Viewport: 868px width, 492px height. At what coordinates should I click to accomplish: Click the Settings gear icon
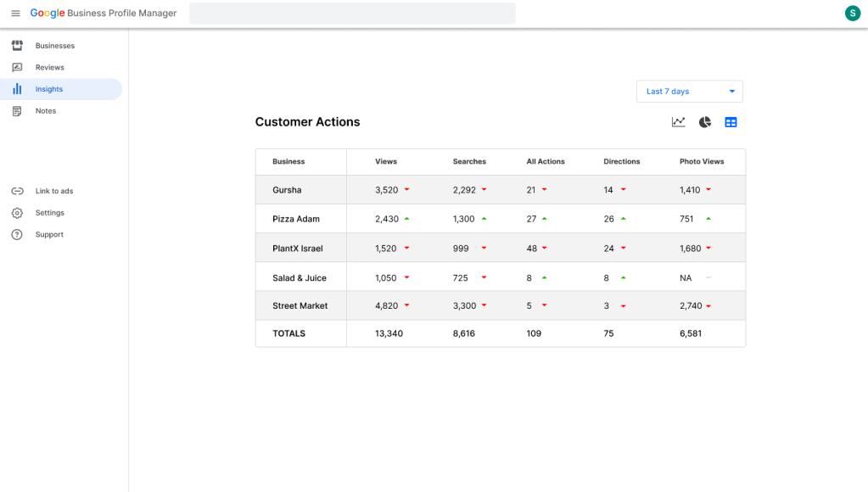[17, 213]
